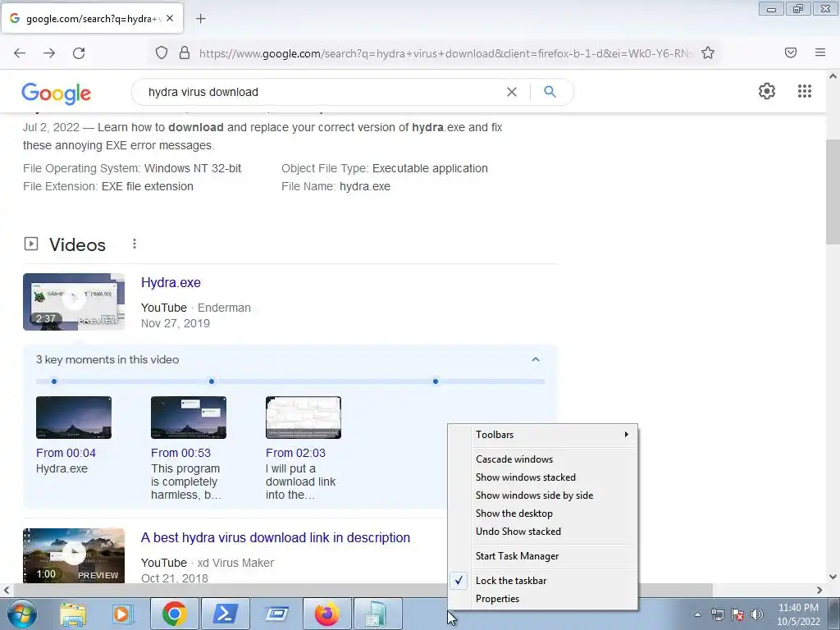Reload the page with the refresh icon
Viewport: 840px width, 630px height.
click(x=79, y=53)
